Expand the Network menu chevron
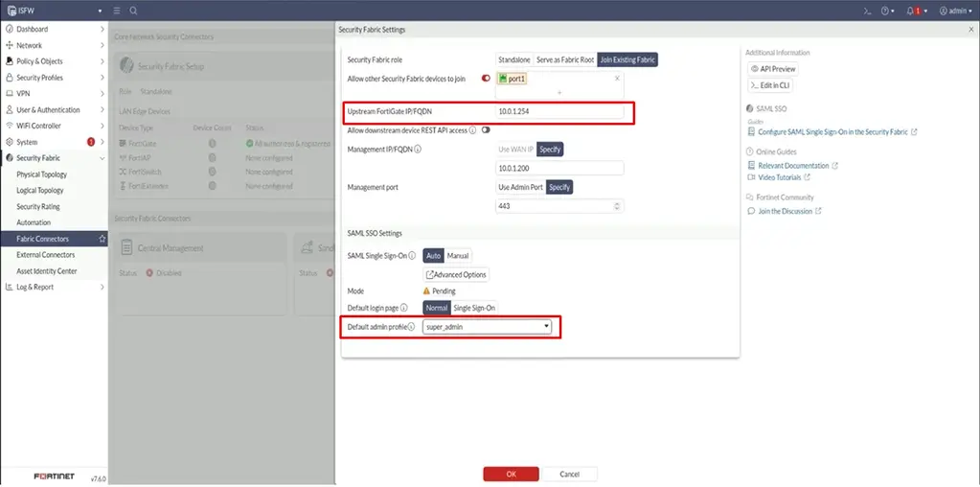980x487 pixels. (102, 45)
